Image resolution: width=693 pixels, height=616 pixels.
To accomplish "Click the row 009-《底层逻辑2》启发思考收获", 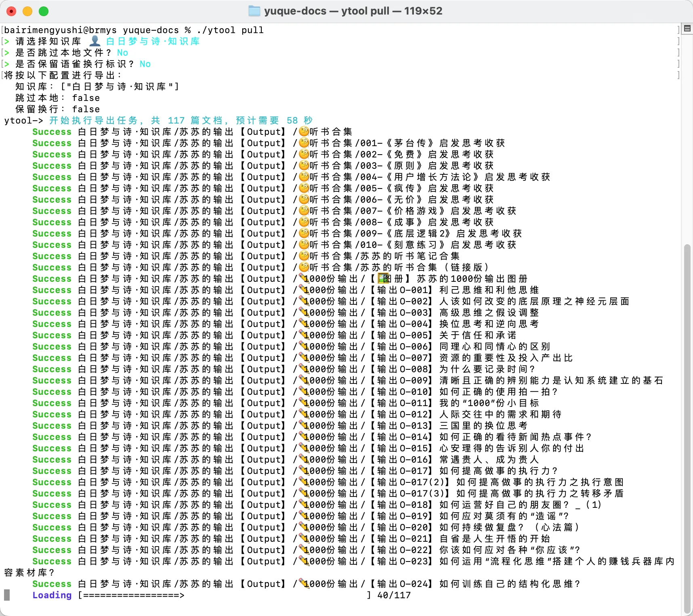I will [277, 233].
